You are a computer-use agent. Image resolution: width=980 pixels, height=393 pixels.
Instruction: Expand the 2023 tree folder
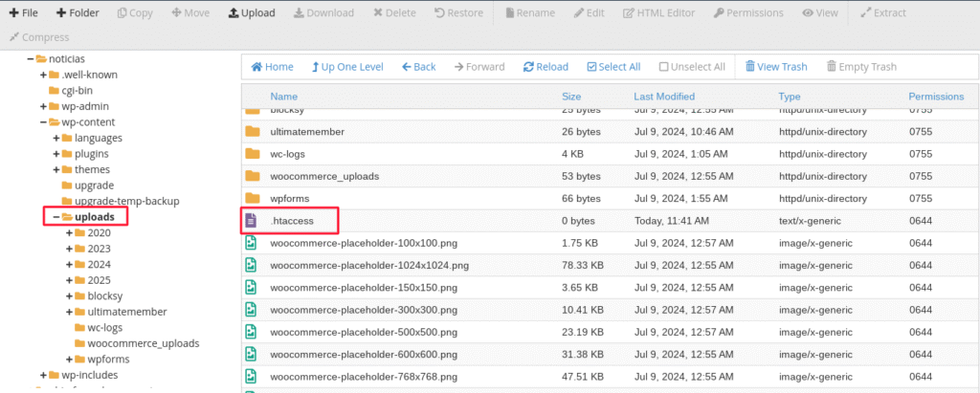click(x=69, y=249)
